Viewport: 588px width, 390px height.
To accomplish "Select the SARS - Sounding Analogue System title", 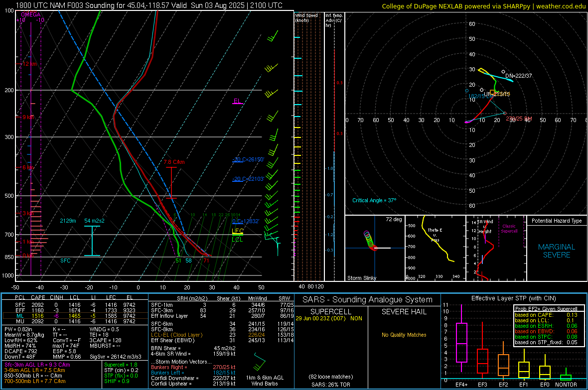I will coord(368,300).
